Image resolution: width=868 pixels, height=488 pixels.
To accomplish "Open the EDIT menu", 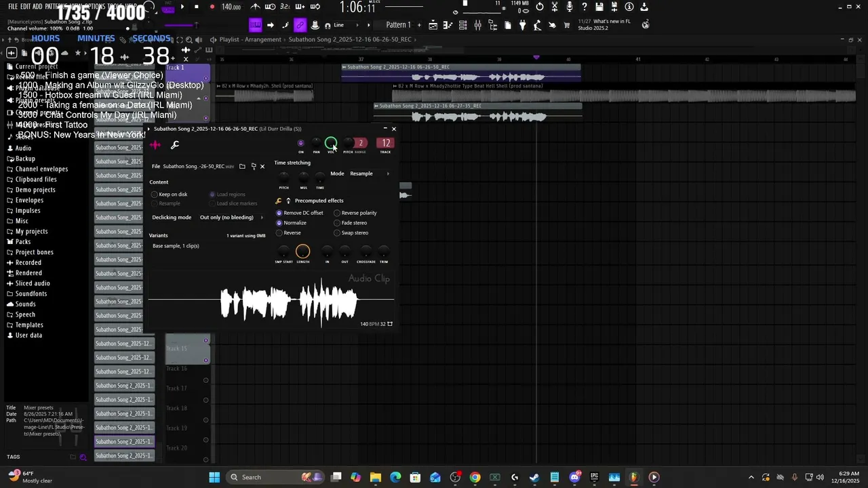I will [26, 7].
